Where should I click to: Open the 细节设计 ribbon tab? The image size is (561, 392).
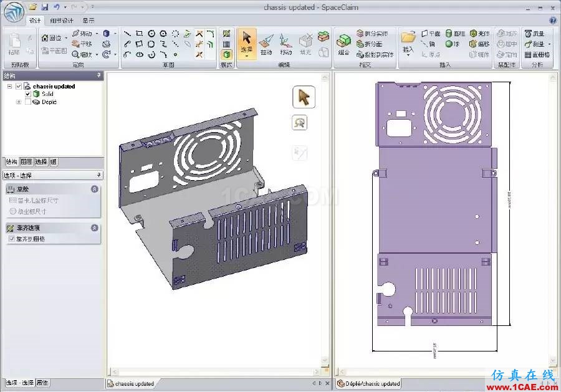pyautogui.click(x=61, y=21)
